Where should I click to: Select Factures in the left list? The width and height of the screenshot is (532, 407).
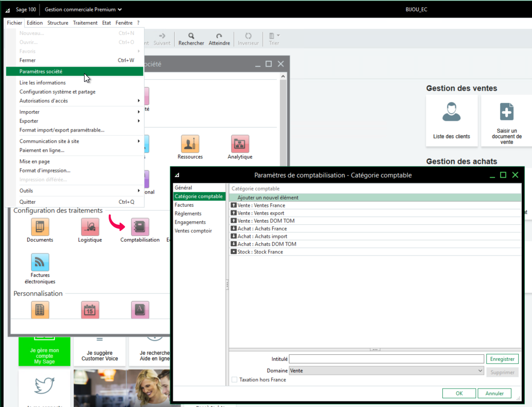pos(184,205)
